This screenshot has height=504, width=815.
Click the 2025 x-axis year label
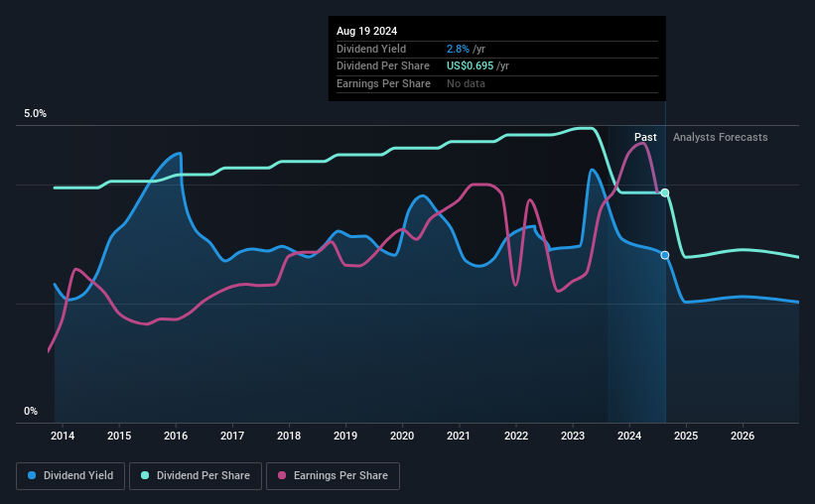tap(686, 436)
